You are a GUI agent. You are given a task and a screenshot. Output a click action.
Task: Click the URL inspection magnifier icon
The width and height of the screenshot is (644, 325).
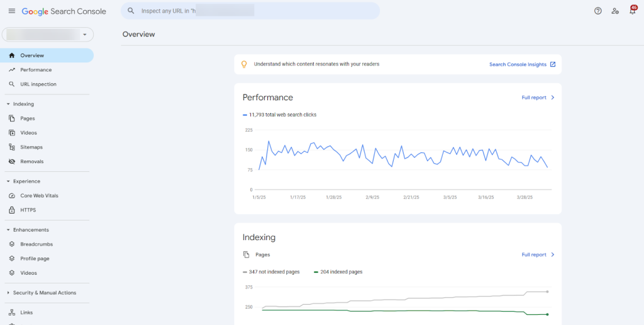coord(12,84)
